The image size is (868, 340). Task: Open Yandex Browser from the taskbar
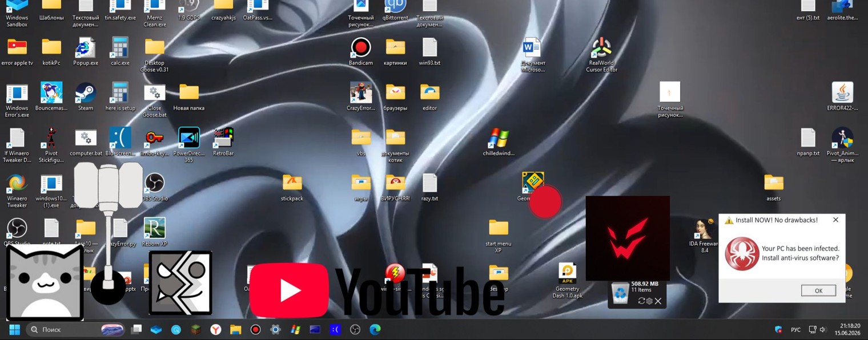click(x=215, y=329)
